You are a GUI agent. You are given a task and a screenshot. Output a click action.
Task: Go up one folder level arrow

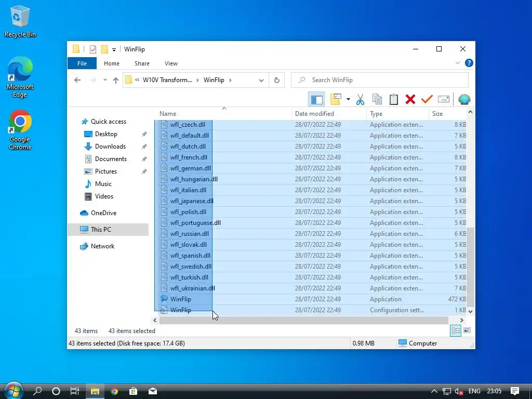(x=116, y=80)
